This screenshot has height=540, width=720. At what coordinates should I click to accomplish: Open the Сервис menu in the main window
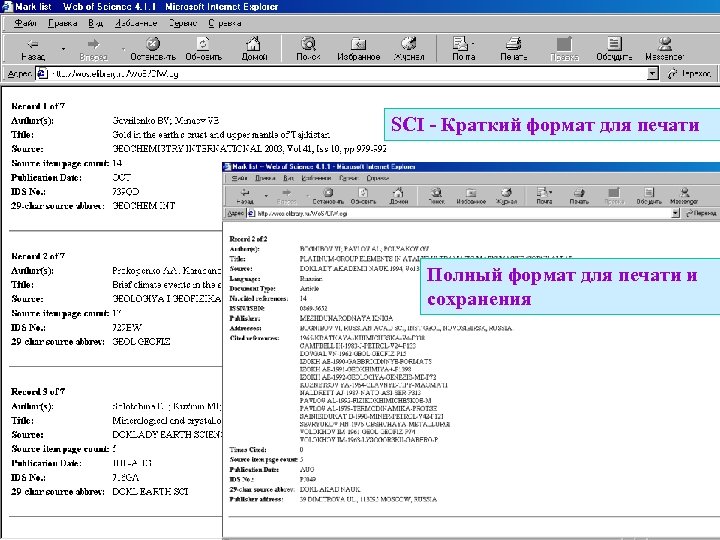pos(183,23)
